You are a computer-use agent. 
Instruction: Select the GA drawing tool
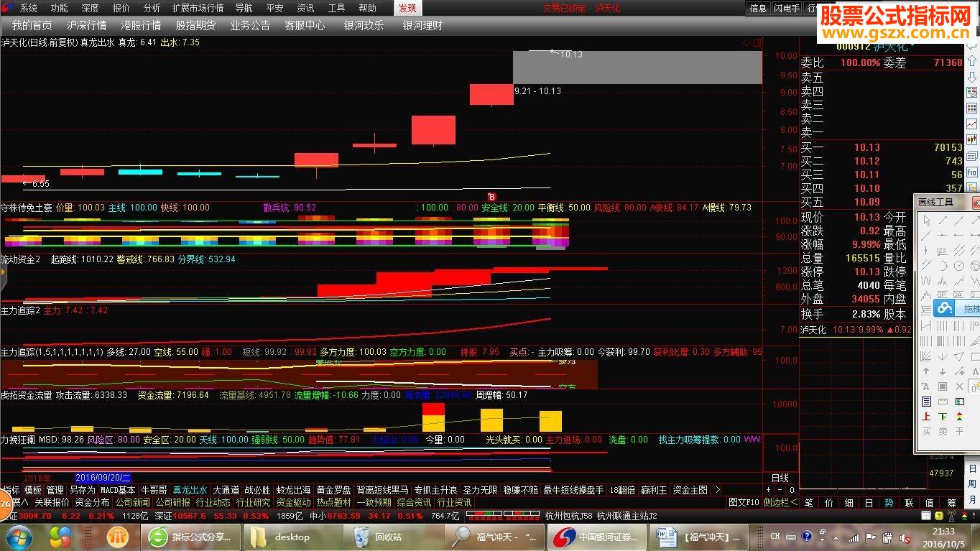[x=958, y=295]
